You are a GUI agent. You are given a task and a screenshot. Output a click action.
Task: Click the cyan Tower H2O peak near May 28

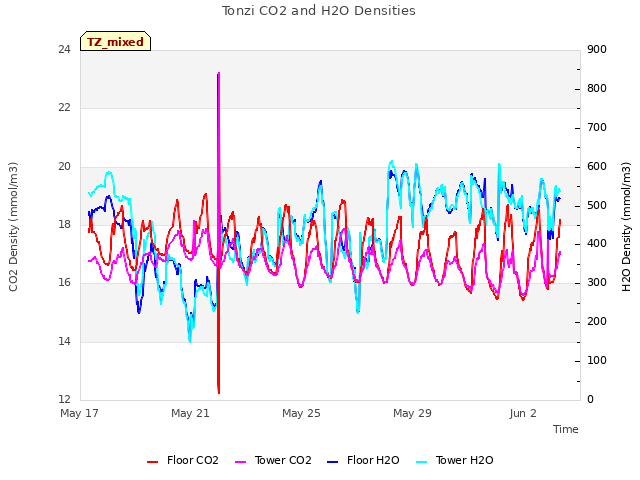click(391, 162)
